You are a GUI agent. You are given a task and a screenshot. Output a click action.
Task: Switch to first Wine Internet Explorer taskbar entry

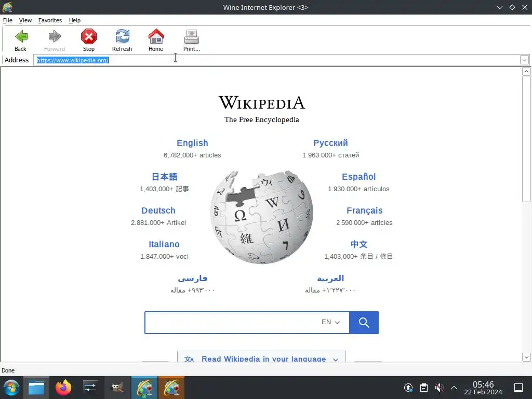coord(144,388)
